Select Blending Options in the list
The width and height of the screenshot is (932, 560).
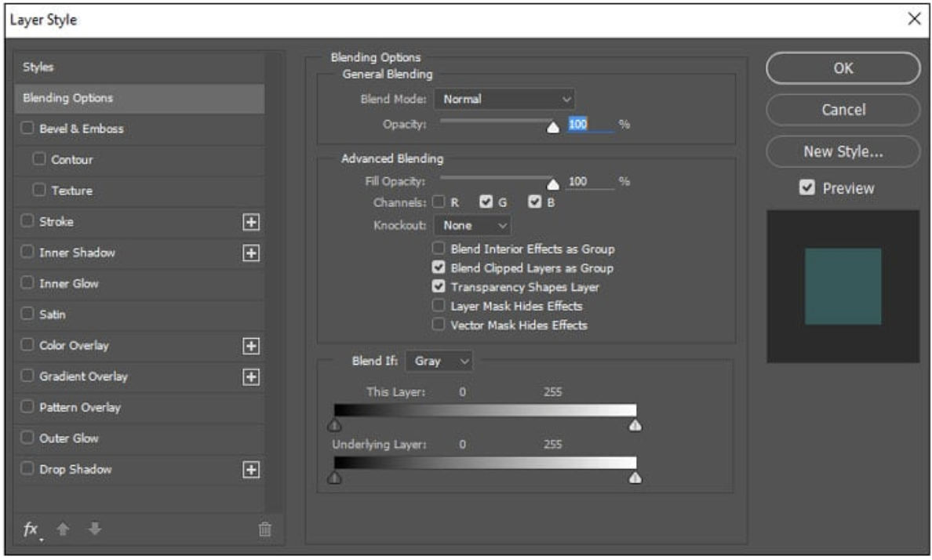click(139, 98)
